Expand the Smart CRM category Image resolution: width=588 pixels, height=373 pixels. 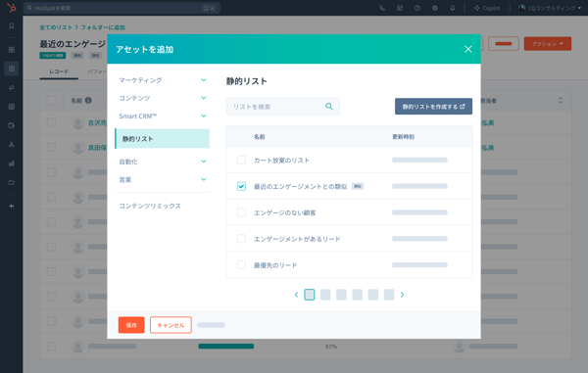(163, 116)
